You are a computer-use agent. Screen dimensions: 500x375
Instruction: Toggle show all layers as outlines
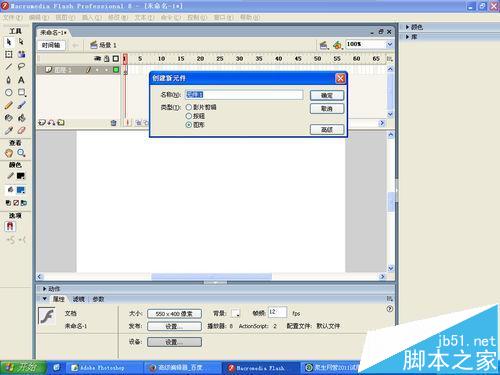(x=116, y=59)
